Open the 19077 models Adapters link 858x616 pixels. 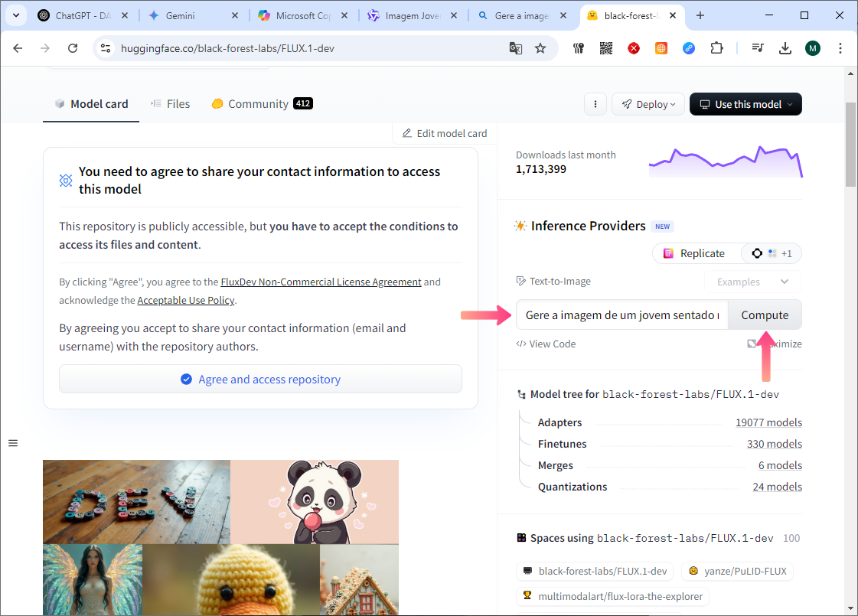coord(768,422)
